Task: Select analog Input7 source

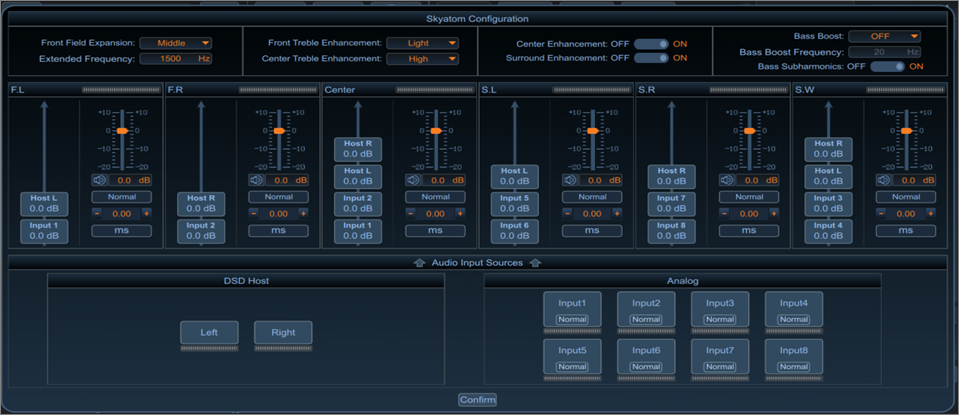Action: pyautogui.click(x=720, y=356)
